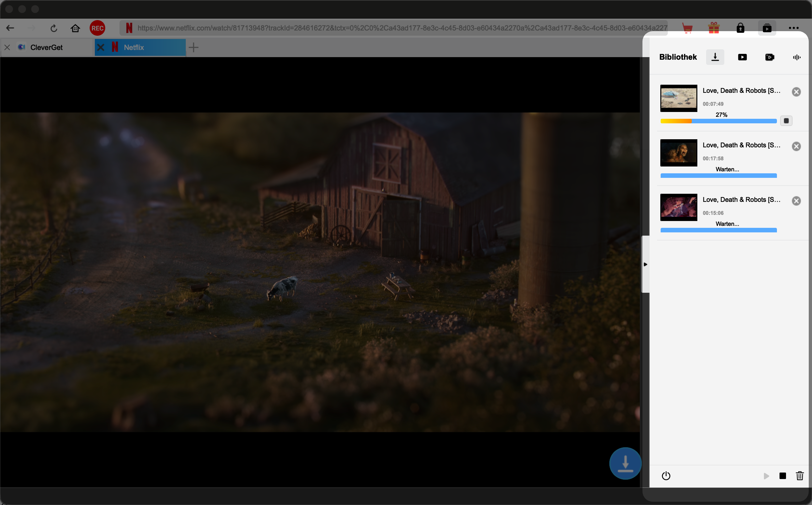Open the shopping cart icon
The height and width of the screenshot is (505, 812).
point(687,28)
